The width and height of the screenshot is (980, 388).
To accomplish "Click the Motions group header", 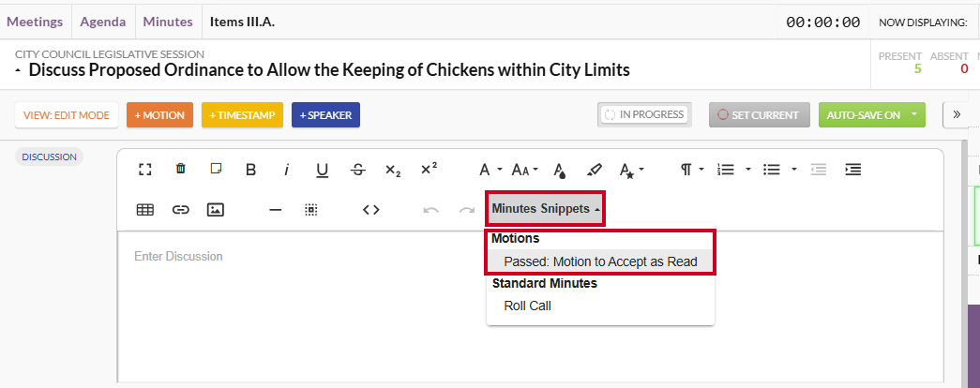I will point(516,239).
